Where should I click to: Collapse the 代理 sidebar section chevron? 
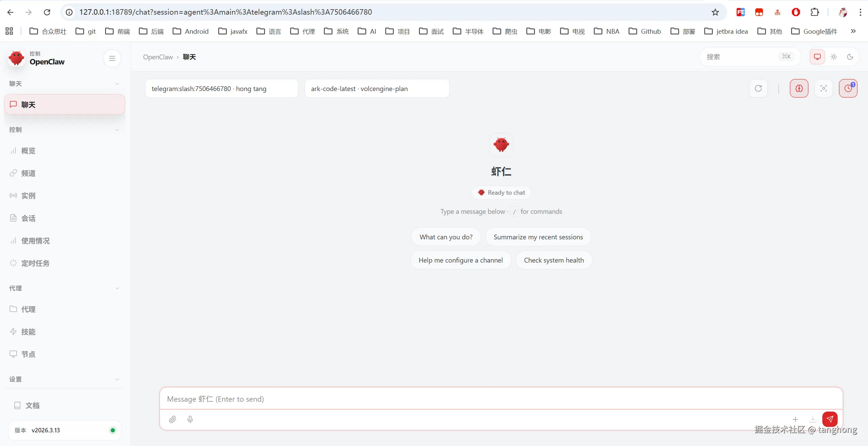[117, 288]
